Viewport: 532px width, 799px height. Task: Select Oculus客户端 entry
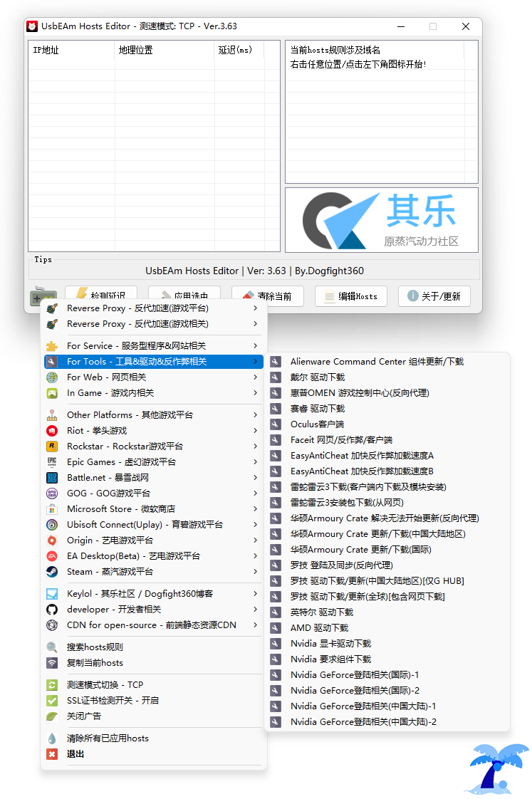click(x=386, y=424)
